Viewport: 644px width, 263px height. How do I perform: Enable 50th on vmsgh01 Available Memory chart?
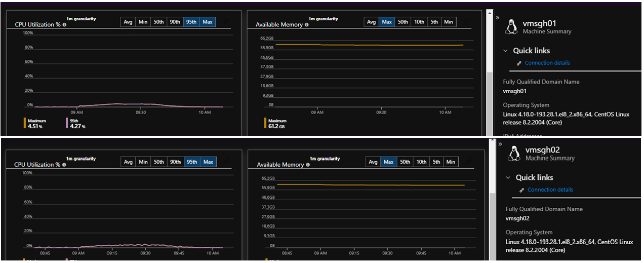click(403, 22)
